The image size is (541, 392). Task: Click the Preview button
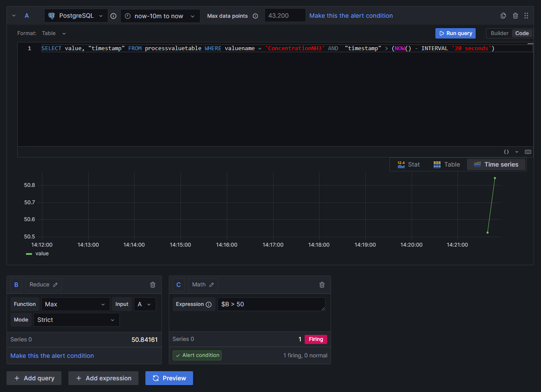click(x=169, y=378)
